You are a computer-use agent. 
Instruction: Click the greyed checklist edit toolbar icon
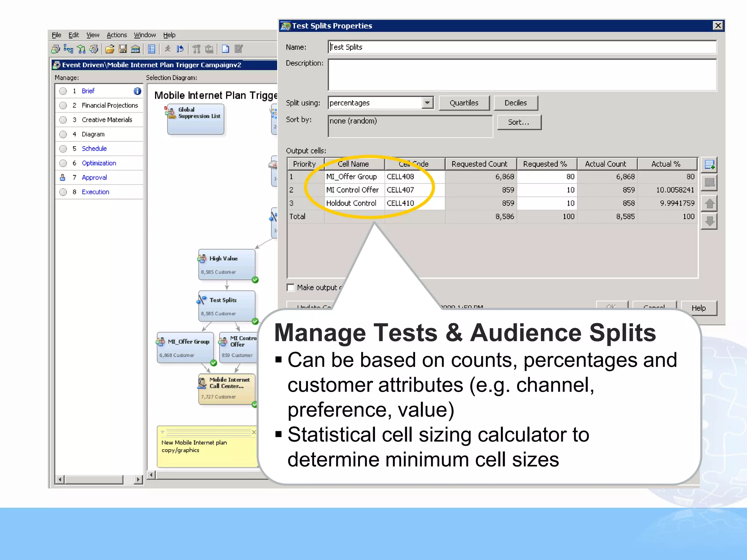point(239,49)
